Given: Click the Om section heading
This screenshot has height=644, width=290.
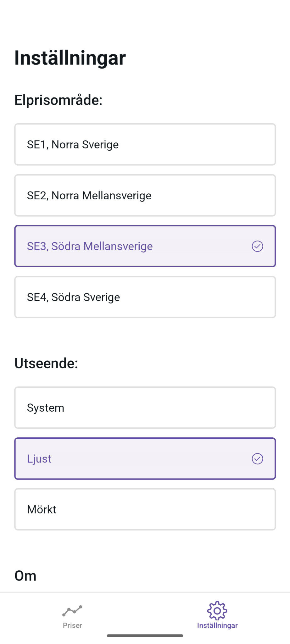Looking at the screenshot, I should [25, 576].
